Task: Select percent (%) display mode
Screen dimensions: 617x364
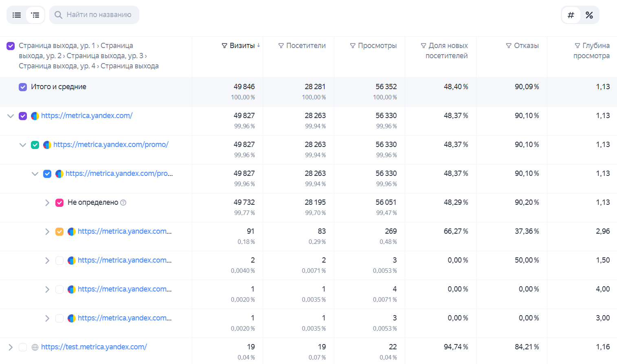Action: tap(589, 15)
